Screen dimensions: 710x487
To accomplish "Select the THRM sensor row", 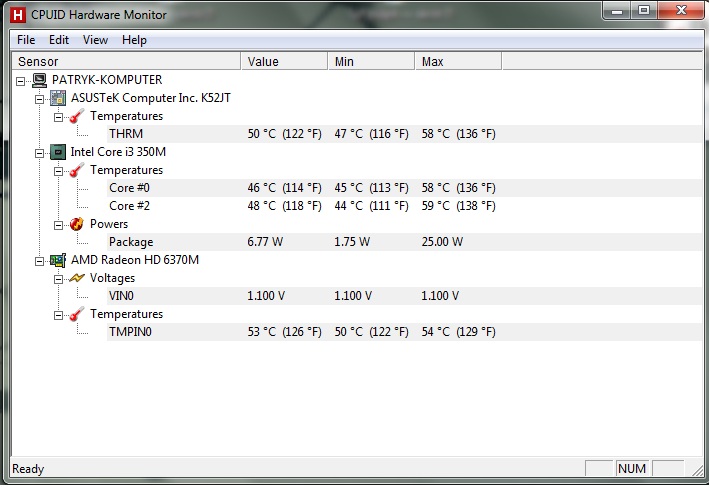I will [404, 134].
